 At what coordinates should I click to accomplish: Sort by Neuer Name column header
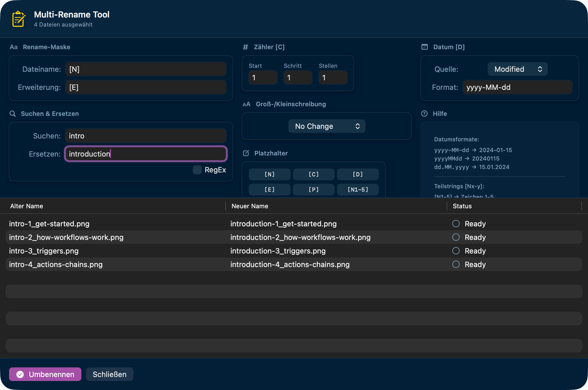coord(250,206)
